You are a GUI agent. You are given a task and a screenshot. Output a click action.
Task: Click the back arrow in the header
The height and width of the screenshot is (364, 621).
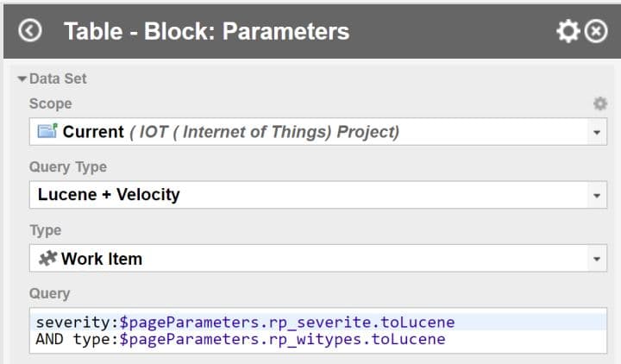[30, 31]
